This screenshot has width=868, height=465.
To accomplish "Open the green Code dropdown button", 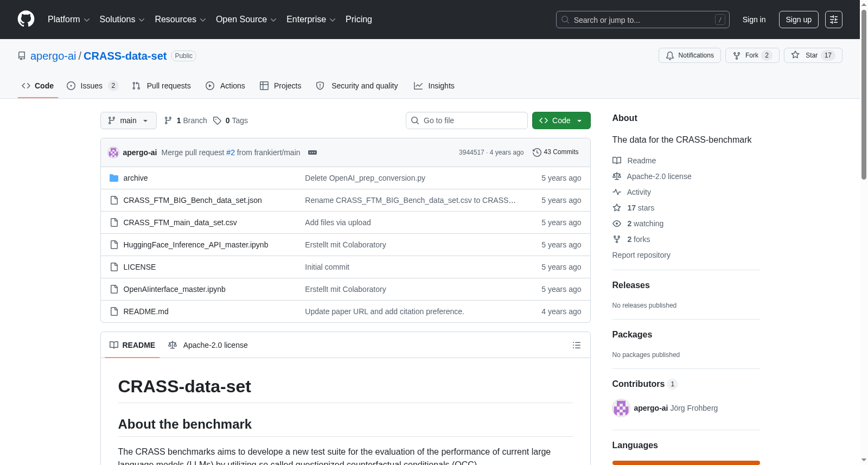I will tap(561, 120).
